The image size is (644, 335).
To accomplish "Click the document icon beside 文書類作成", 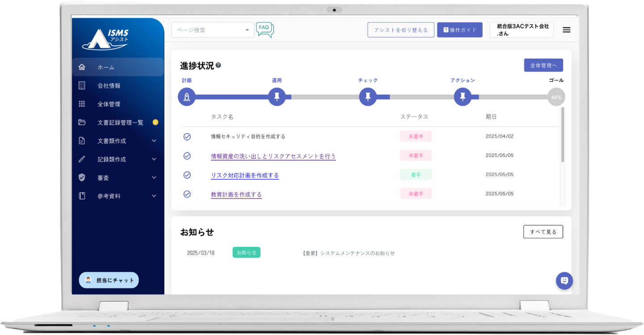I will [x=82, y=140].
